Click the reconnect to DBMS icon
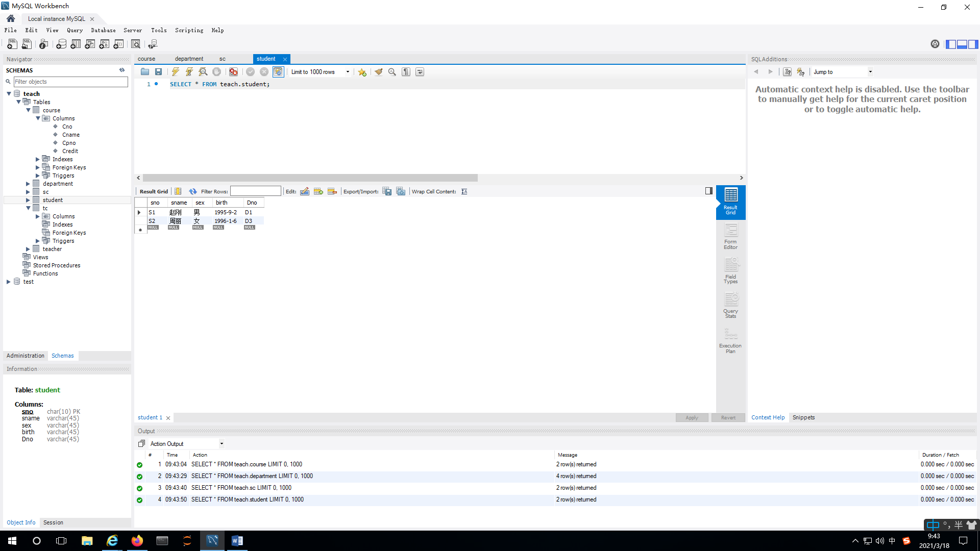Image resolution: width=980 pixels, height=551 pixels. 153,44
